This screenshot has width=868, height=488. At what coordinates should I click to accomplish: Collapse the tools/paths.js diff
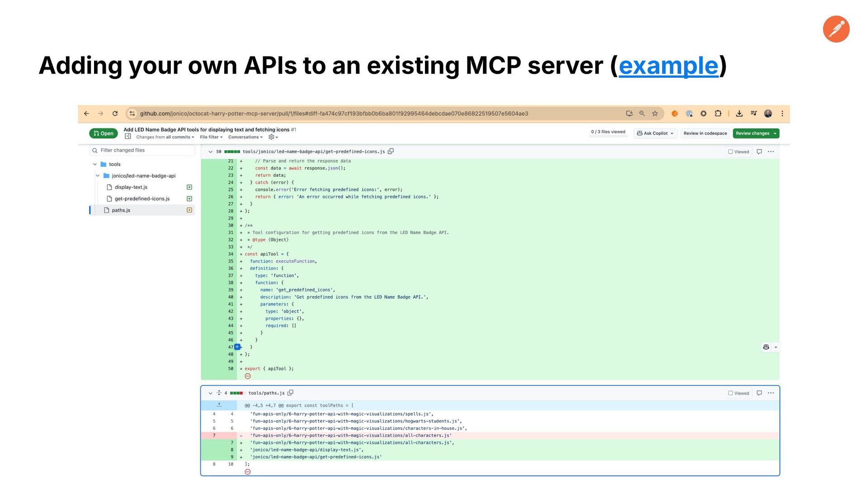(210, 393)
